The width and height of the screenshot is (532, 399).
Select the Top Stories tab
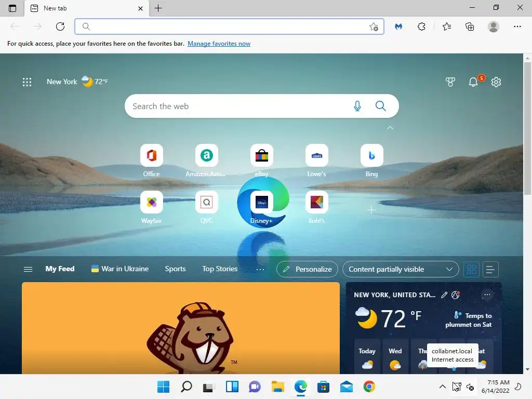[220, 269]
